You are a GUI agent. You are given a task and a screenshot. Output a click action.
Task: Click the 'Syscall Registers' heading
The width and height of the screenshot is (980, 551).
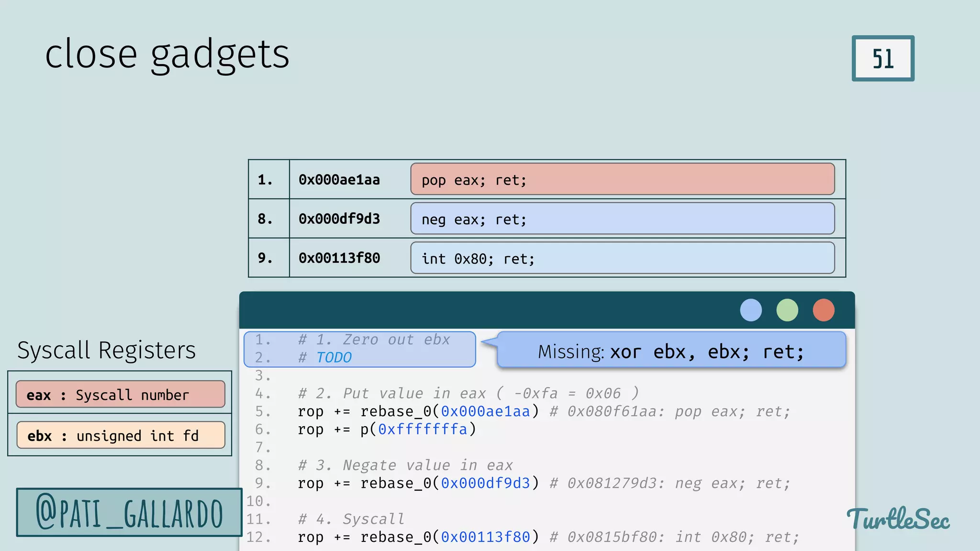106,350
